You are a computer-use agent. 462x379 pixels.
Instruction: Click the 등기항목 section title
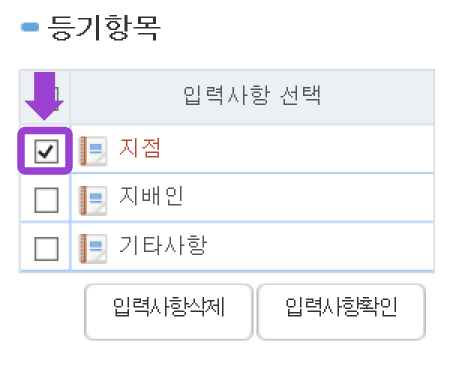(104, 28)
